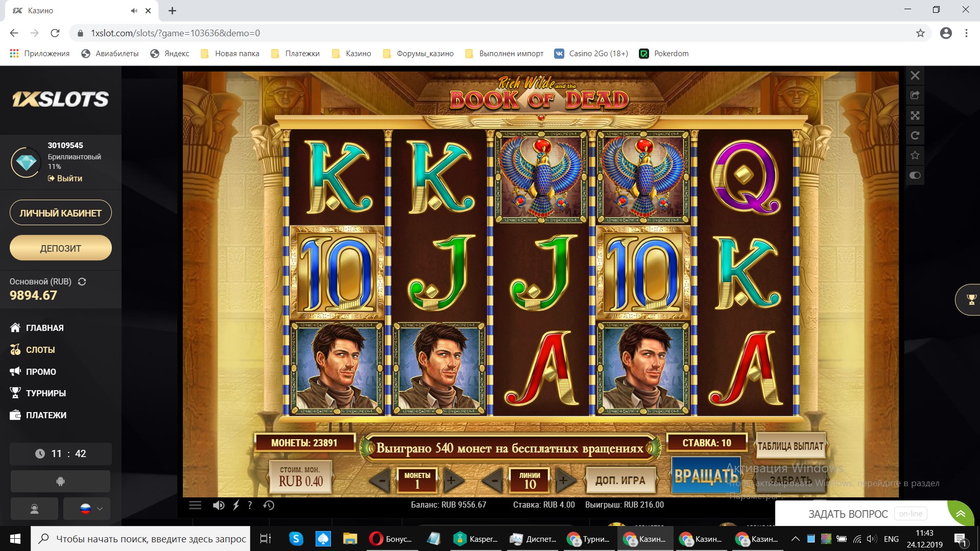Show hidden system tray icons

(x=795, y=539)
